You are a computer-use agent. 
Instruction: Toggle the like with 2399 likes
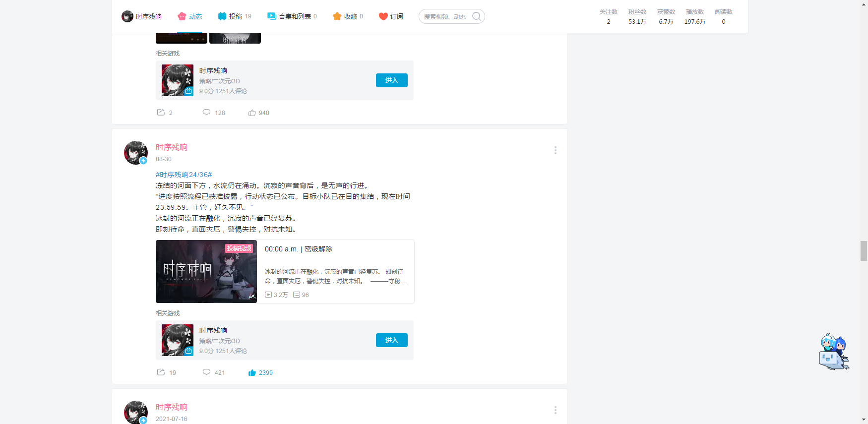coord(260,372)
